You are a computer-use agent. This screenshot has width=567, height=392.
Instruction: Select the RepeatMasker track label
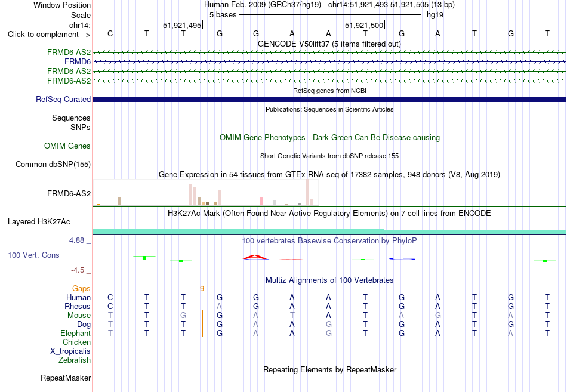66,378
